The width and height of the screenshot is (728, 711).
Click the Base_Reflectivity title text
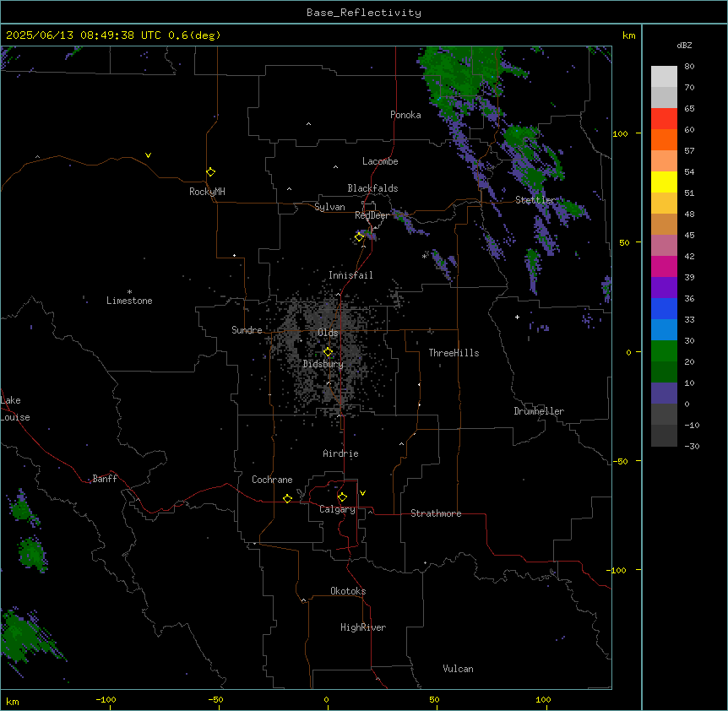click(364, 13)
